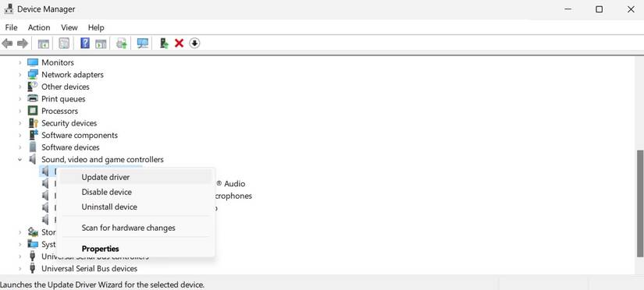Select Universal Serial Bus devices label
644x290 pixels.
pos(89,269)
